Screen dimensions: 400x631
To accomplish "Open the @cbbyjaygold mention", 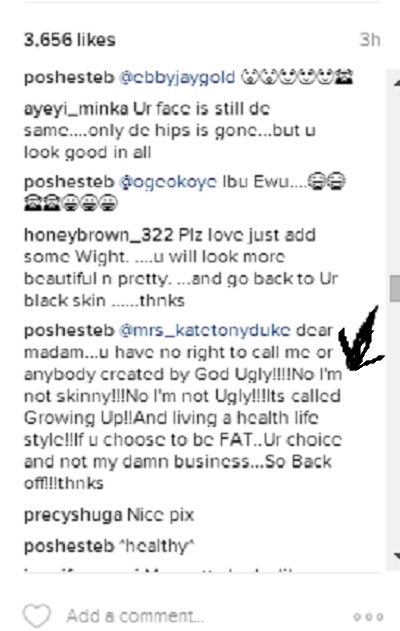I will click(177, 78).
